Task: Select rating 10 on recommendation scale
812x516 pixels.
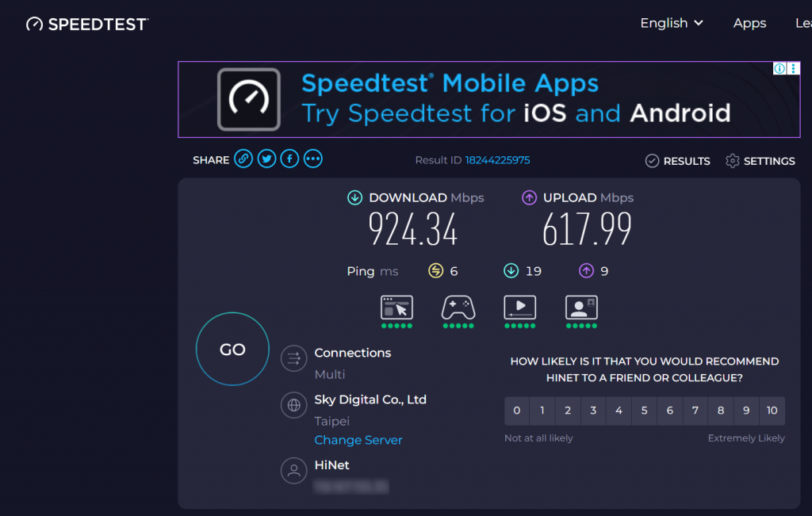Action: [772, 411]
